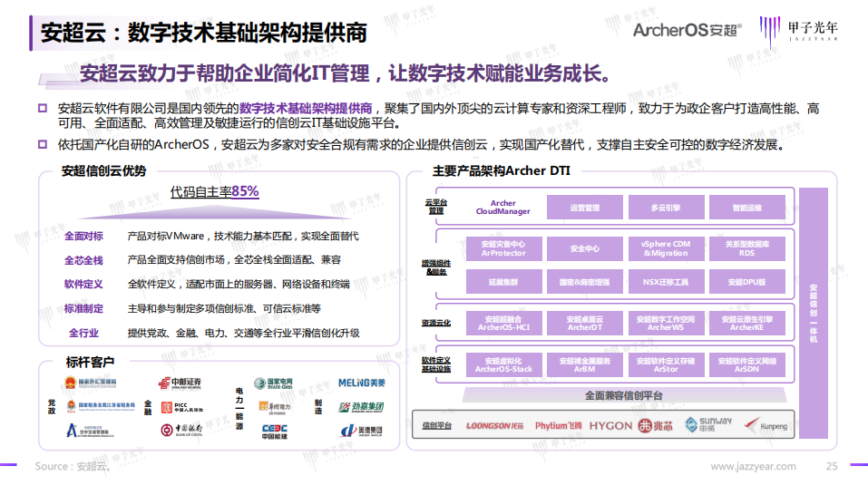Select the 安全中心 block
The width and height of the screenshot is (868, 485).
point(585,248)
